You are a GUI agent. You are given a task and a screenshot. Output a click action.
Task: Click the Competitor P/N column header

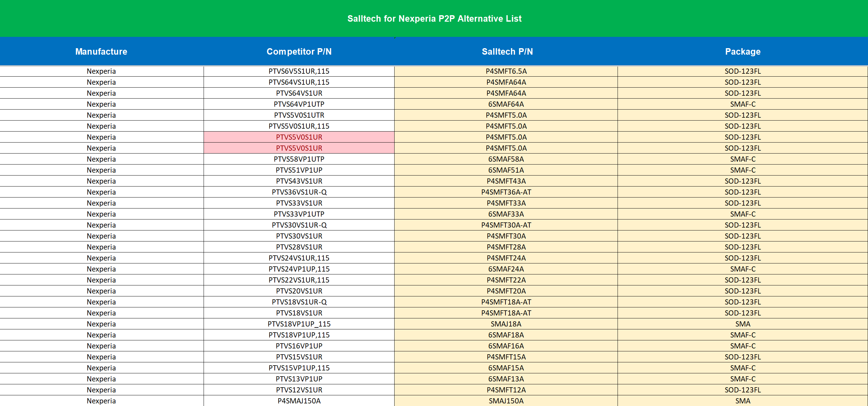coord(299,51)
